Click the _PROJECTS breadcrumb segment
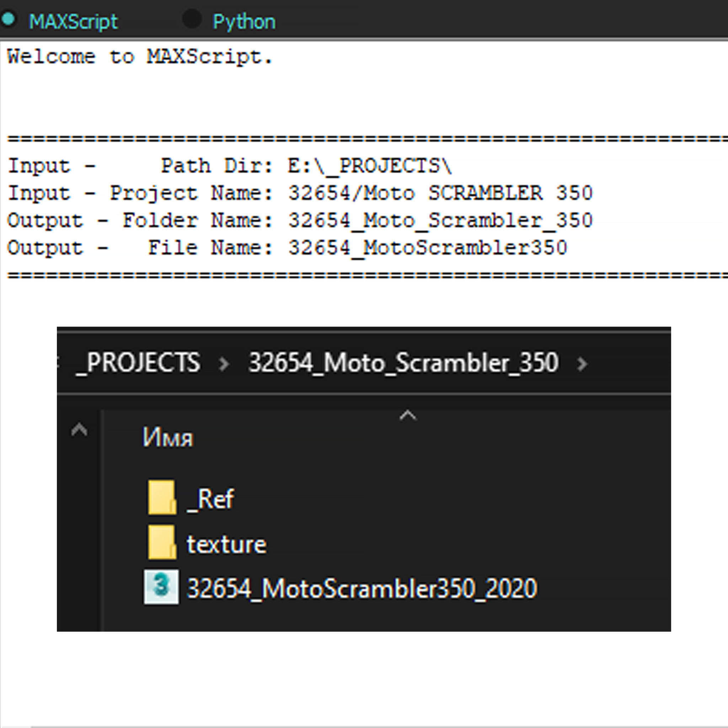 pyautogui.click(x=138, y=363)
